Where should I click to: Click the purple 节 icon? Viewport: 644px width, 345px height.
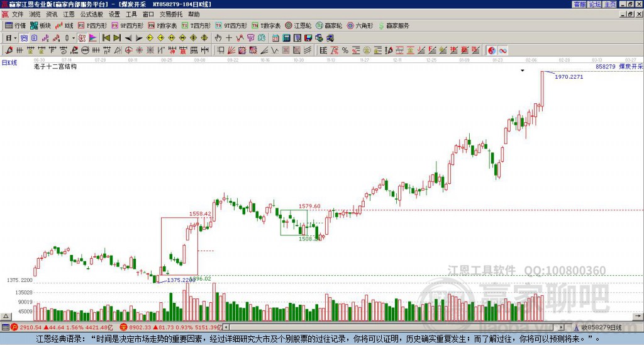click(x=250, y=38)
